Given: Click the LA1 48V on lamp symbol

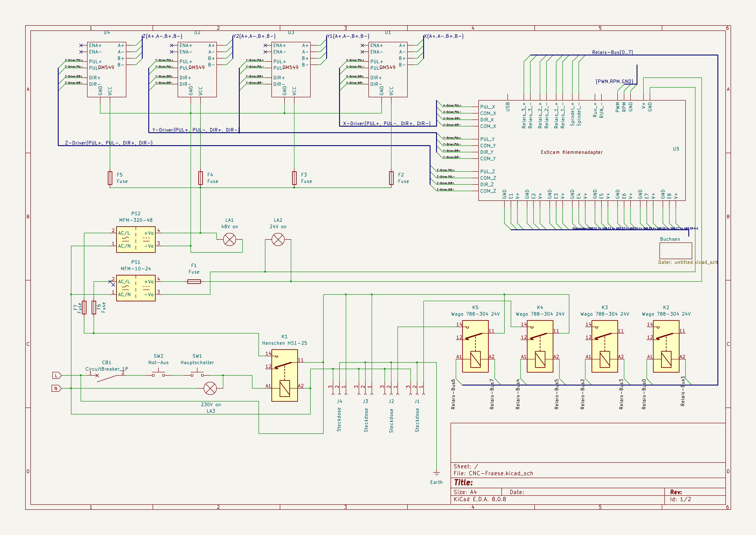Looking at the screenshot, I should click(230, 239).
